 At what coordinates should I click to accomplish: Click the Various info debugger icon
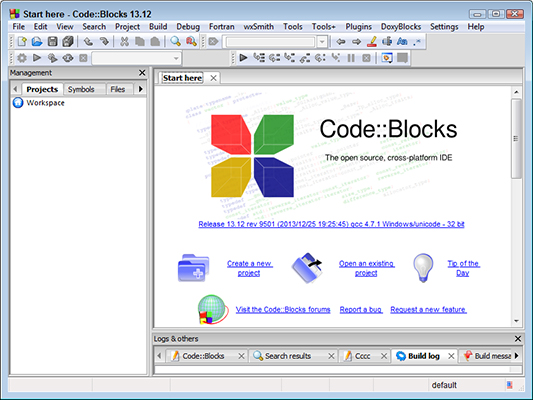tap(402, 58)
